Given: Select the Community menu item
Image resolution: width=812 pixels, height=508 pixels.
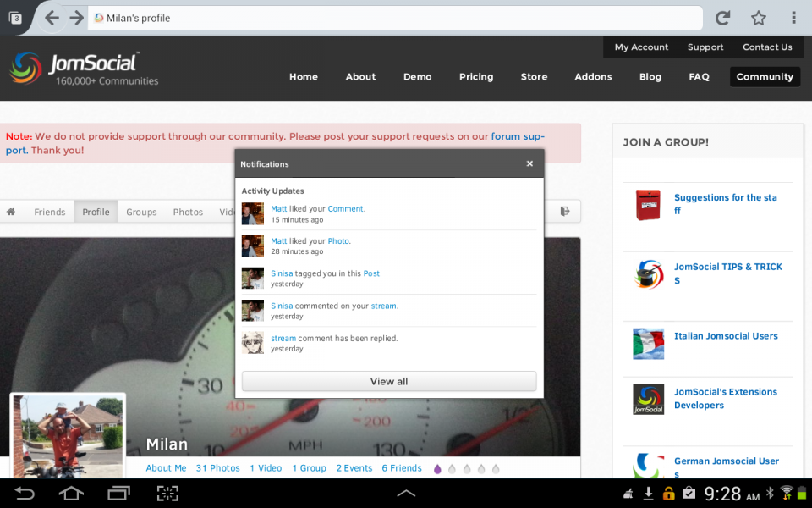Looking at the screenshot, I should tap(765, 77).
